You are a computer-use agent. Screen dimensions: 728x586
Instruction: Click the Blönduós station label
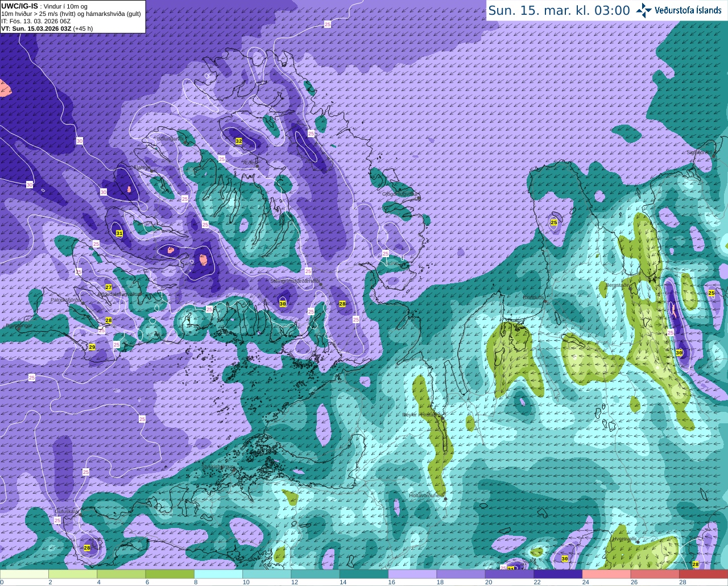(x=534, y=298)
